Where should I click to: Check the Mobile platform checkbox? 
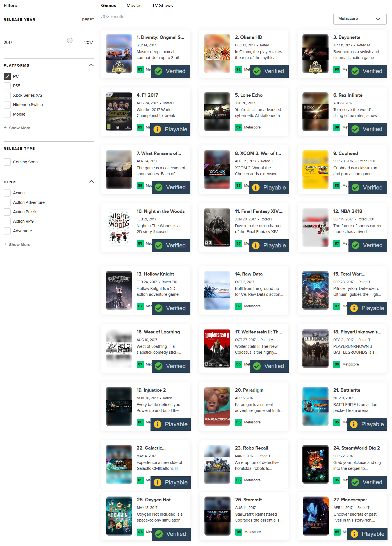[7, 114]
